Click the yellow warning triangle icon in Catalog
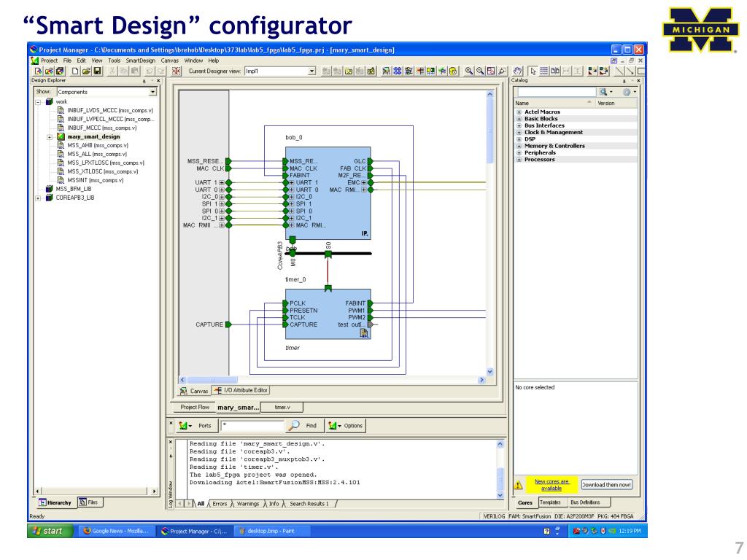The width and height of the screenshot is (747, 560). point(519,485)
